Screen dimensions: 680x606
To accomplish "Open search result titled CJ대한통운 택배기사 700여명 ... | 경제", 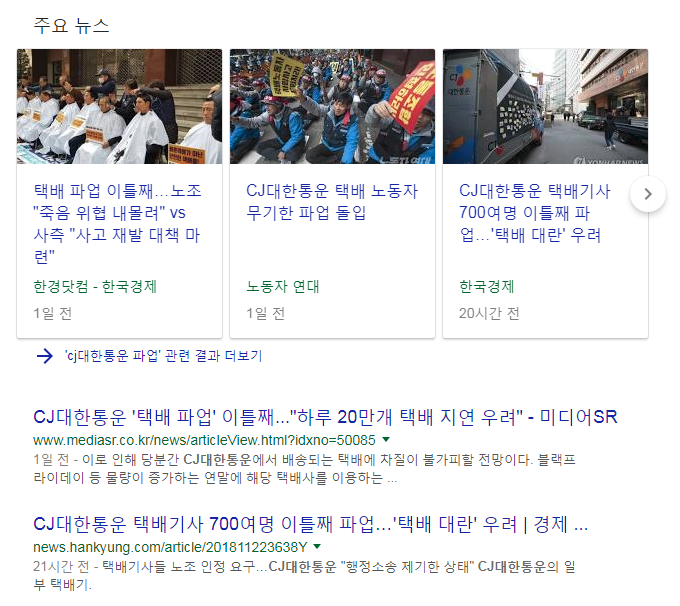I will pos(311,524).
